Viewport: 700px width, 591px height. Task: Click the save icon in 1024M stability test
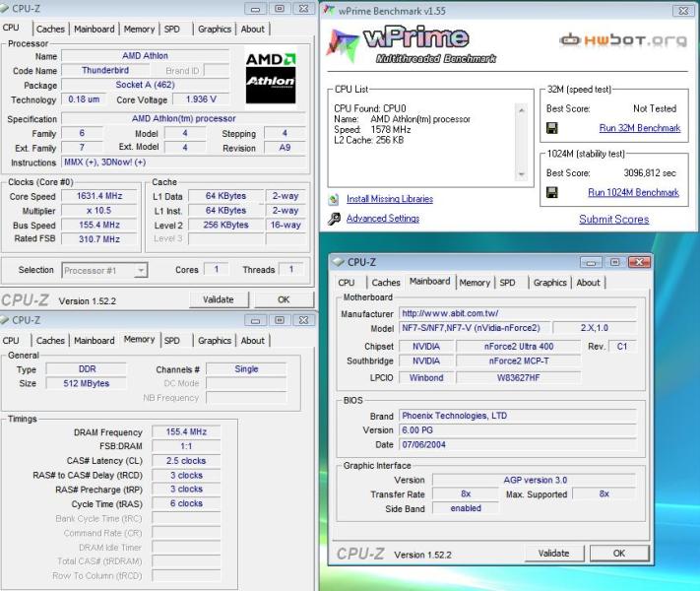coord(551,192)
